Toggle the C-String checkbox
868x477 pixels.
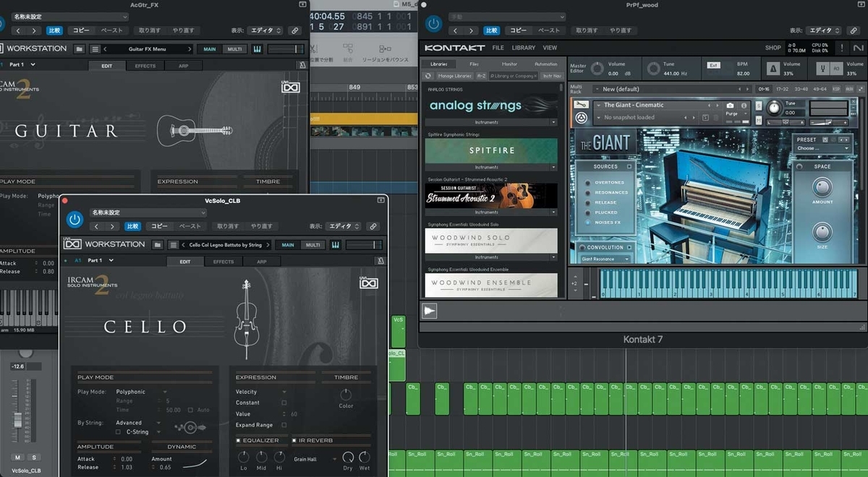[x=118, y=431]
